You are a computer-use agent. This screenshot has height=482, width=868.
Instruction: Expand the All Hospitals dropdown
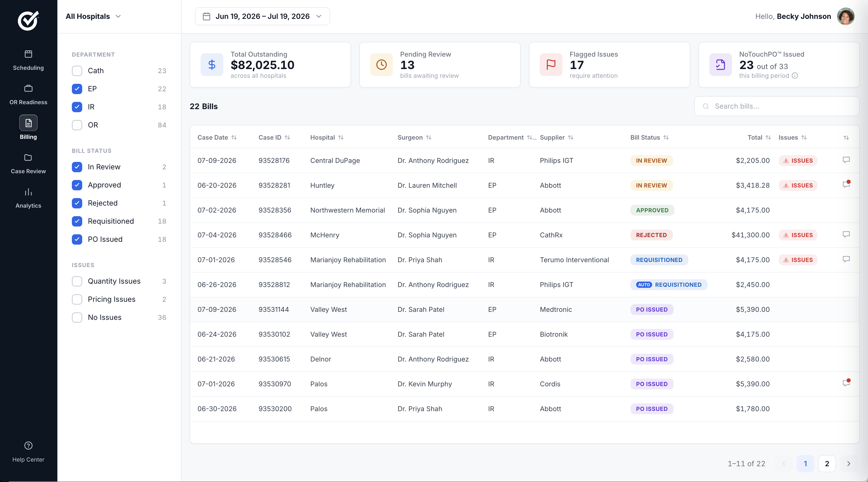[93, 16]
